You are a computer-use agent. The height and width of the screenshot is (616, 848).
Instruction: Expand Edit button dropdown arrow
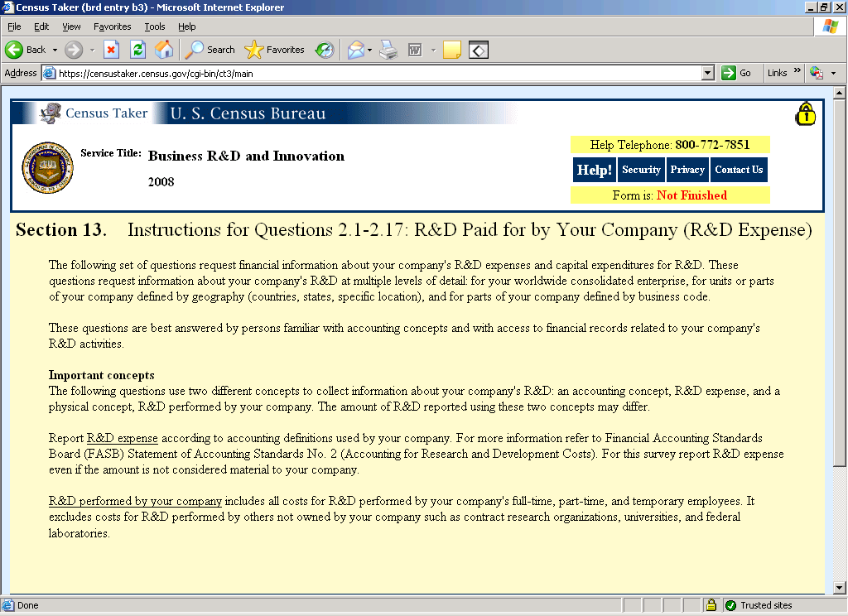[433, 50]
